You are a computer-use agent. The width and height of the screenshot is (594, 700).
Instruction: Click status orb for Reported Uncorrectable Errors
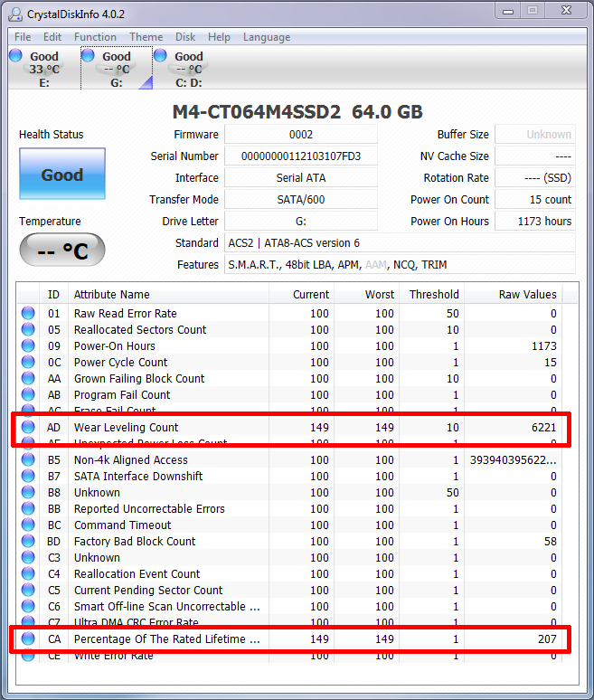coord(28,508)
